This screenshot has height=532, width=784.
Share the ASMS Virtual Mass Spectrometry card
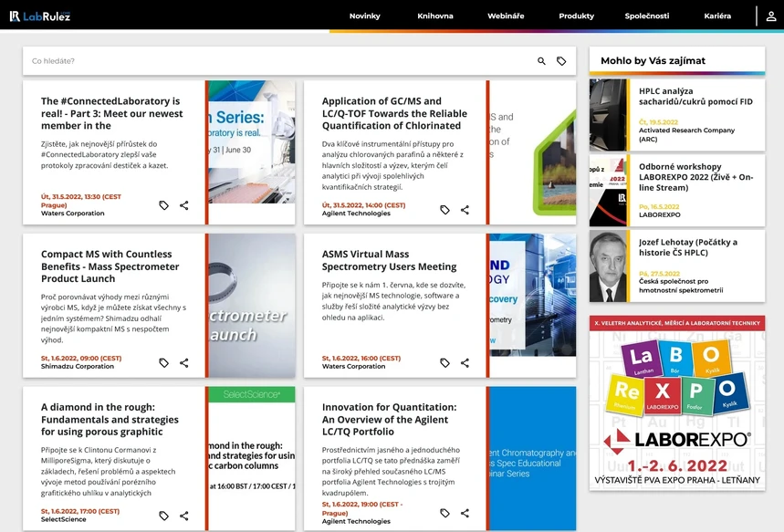[465, 363]
